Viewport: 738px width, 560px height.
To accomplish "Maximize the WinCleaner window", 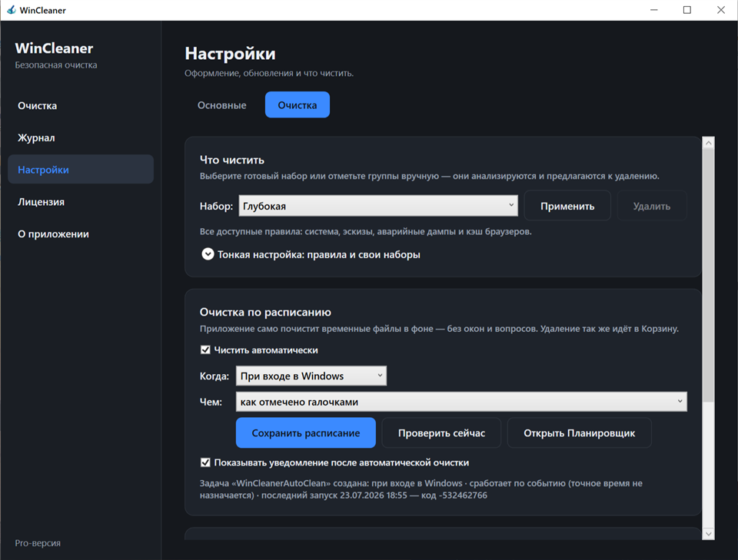I will [x=687, y=10].
